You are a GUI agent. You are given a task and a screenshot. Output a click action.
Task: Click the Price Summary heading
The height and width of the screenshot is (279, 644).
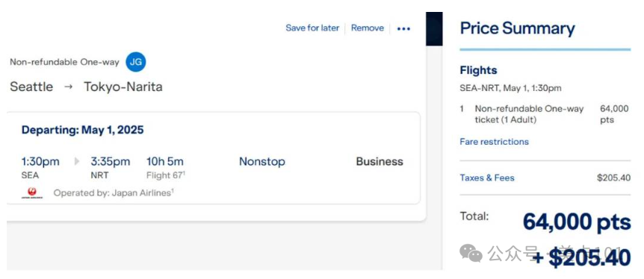[517, 28]
